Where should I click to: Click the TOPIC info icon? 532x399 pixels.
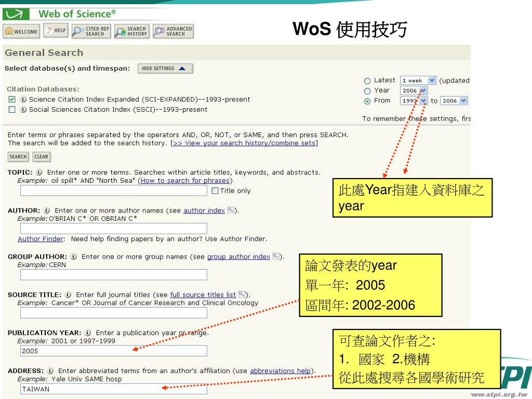[39, 172]
